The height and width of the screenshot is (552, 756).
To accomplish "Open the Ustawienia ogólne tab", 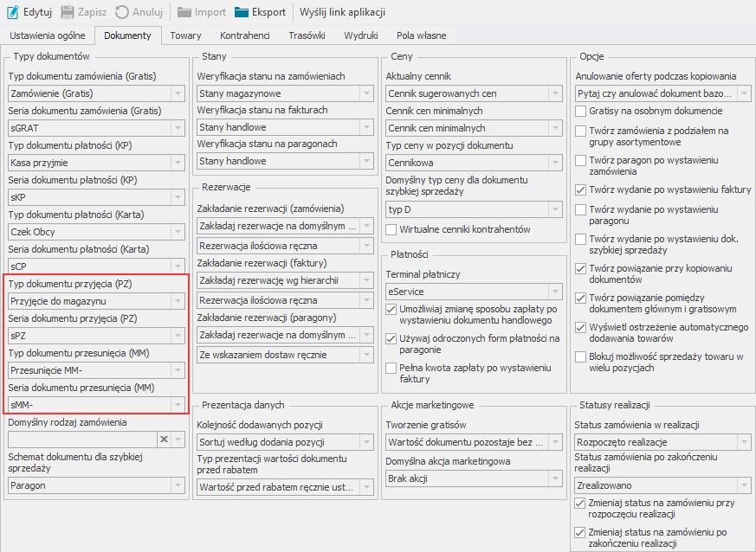I will [x=48, y=35].
